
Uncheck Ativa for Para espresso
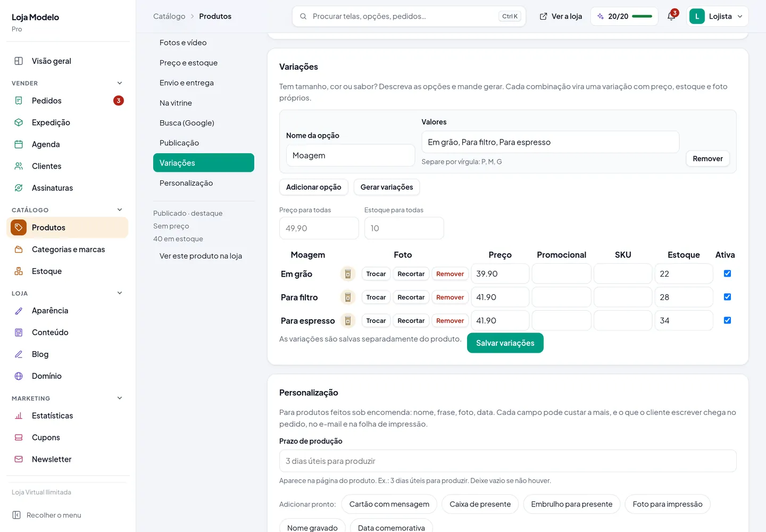click(x=727, y=320)
